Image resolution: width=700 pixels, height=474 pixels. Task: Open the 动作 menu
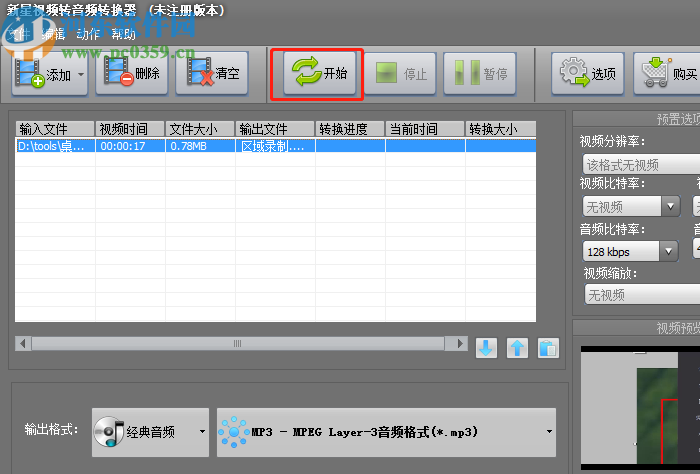coord(88,34)
